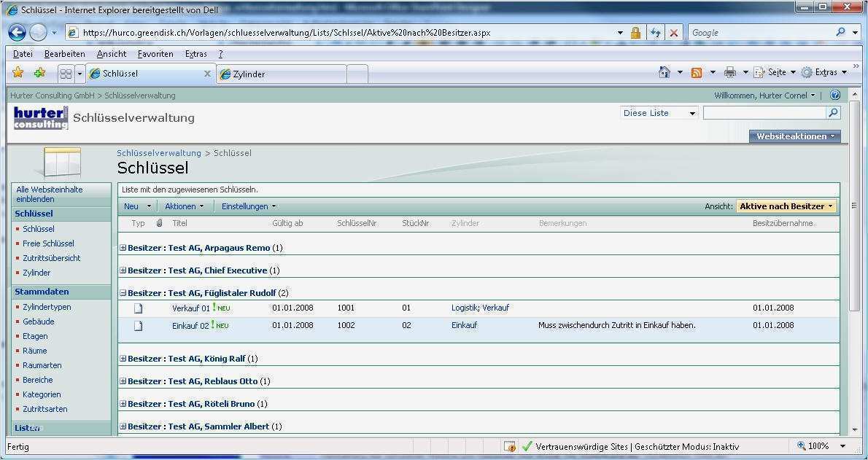This screenshot has width=868, height=460.
Task: Open Zylindertypen under Stammdaten
Action: click(47, 307)
